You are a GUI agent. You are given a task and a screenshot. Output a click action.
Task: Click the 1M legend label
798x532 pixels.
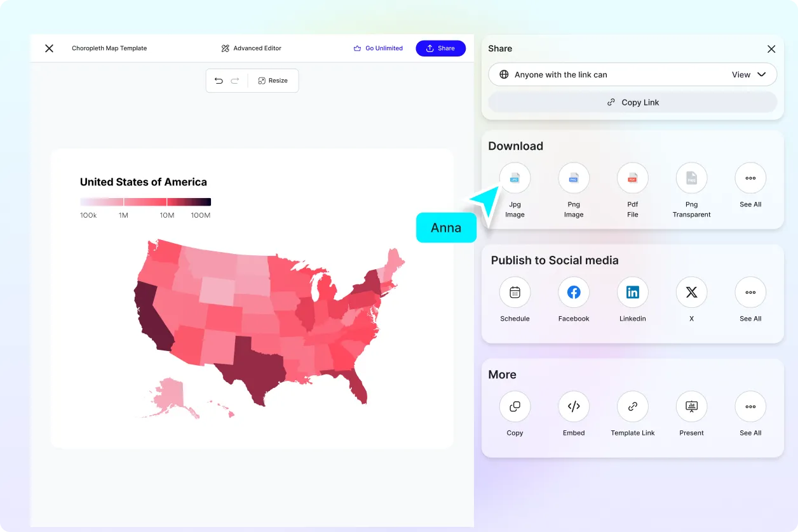click(x=123, y=215)
